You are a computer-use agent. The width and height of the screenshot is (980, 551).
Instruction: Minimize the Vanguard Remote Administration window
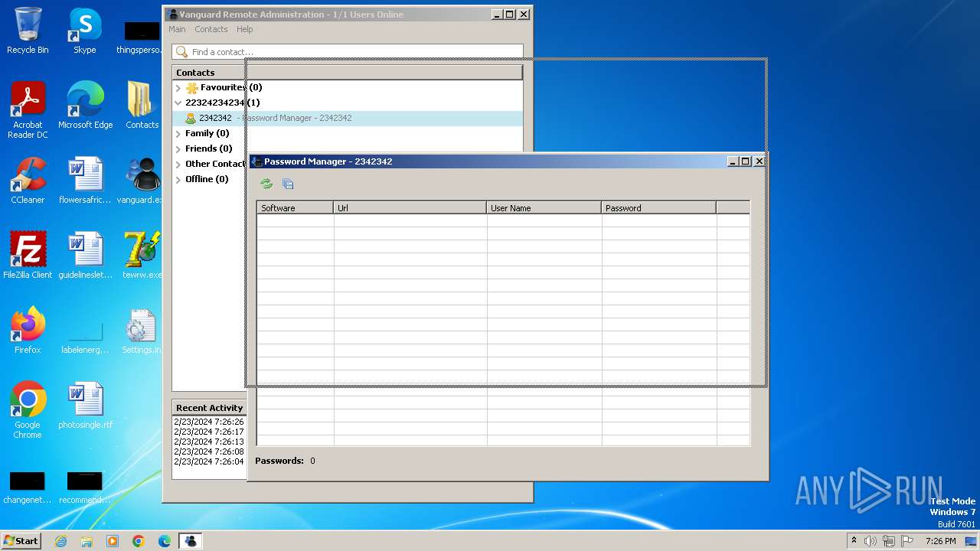pyautogui.click(x=497, y=15)
